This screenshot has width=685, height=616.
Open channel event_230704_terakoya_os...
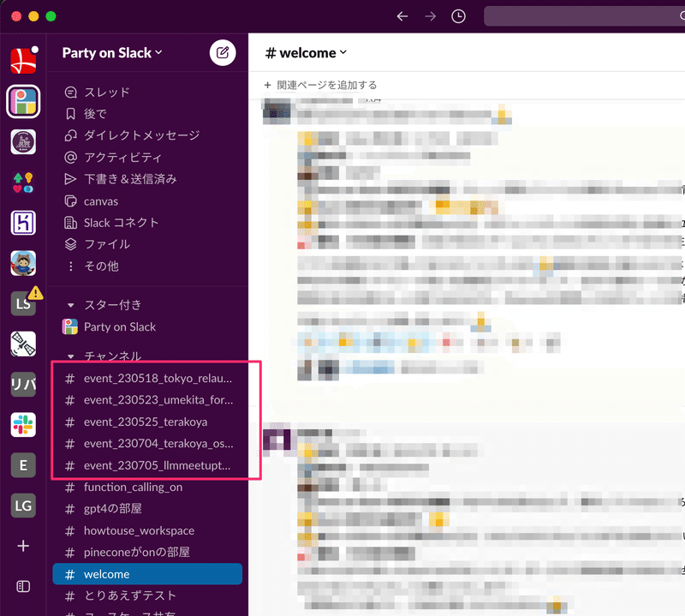(x=147, y=444)
